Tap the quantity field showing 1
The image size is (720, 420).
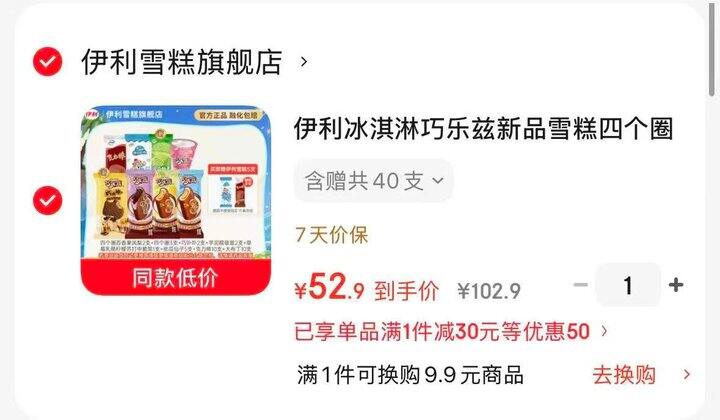(628, 285)
